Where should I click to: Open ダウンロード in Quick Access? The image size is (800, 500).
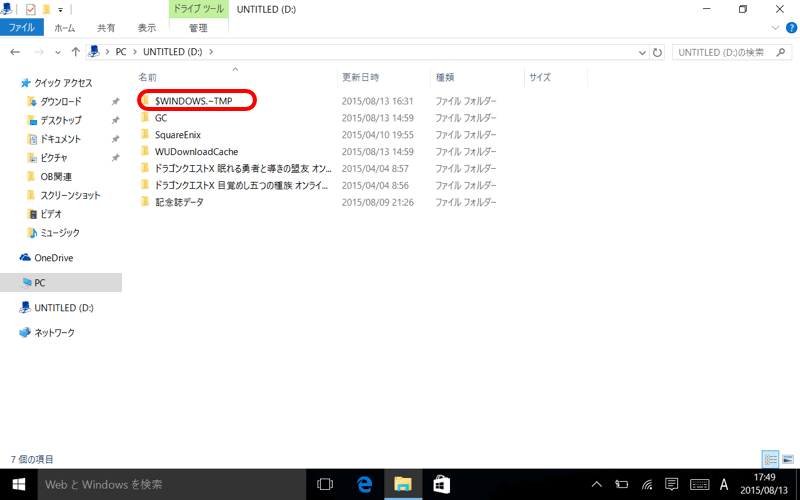click(x=61, y=102)
